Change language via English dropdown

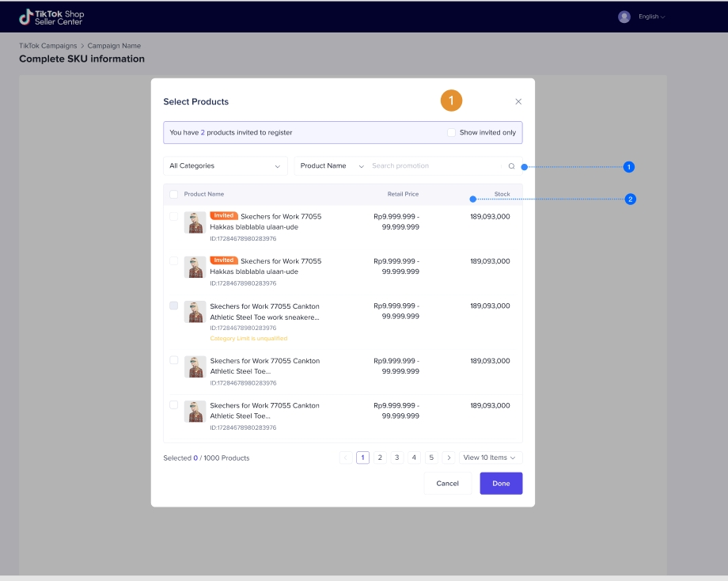tap(652, 17)
